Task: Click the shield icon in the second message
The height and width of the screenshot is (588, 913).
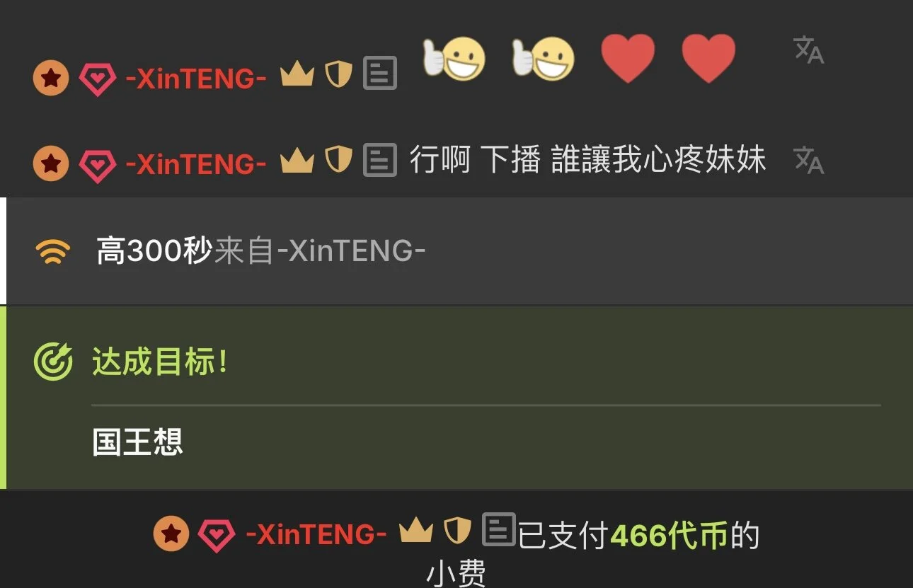Action: coord(339,160)
